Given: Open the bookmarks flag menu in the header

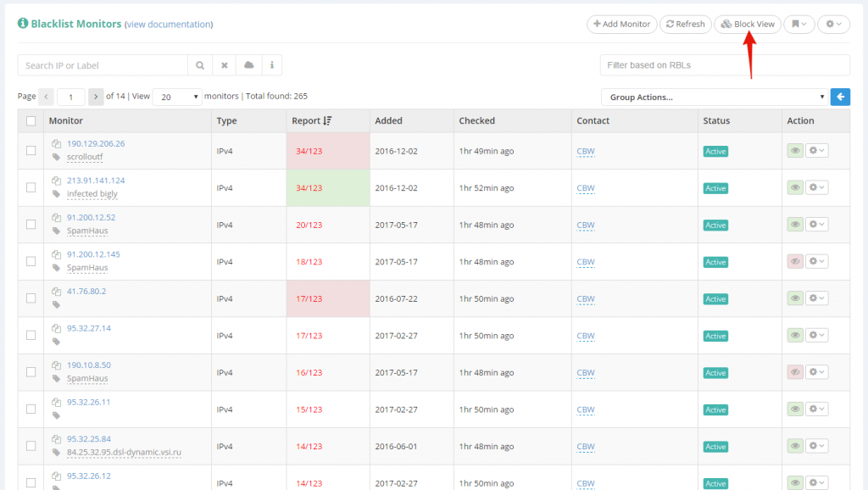Looking at the screenshot, I should coord(798,24).
